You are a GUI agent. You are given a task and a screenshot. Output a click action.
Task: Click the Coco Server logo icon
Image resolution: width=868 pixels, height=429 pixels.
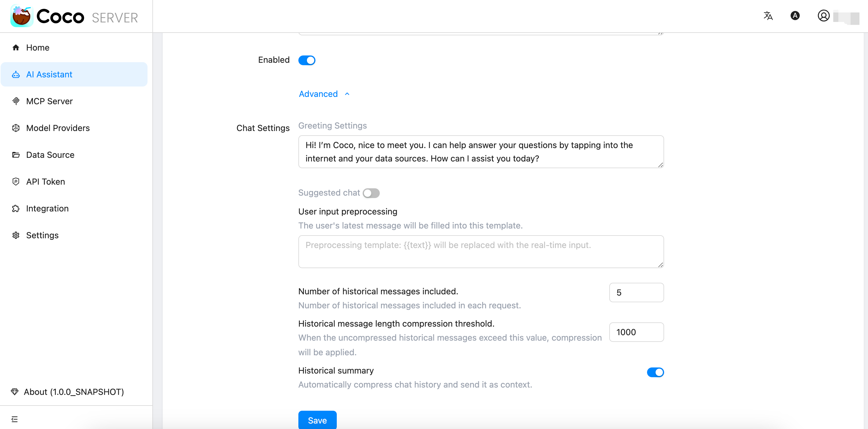(22, 16)
